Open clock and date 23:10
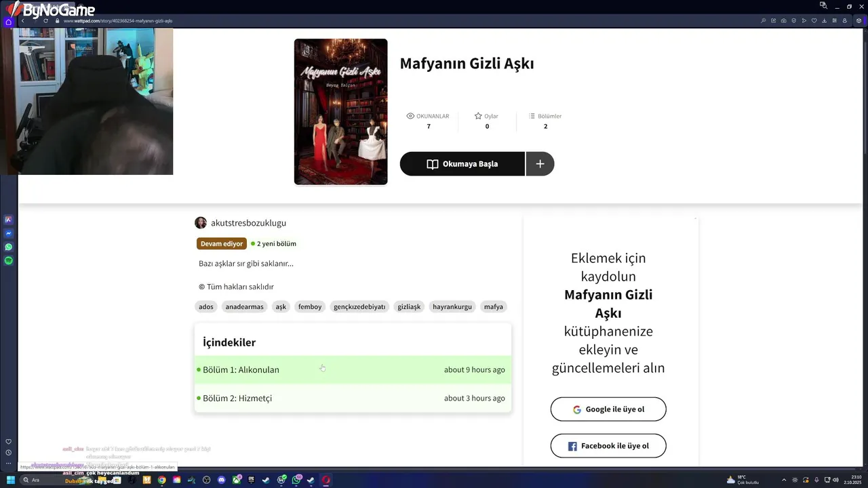Viewport: 868px width, 488px height. tap(852, 480)
